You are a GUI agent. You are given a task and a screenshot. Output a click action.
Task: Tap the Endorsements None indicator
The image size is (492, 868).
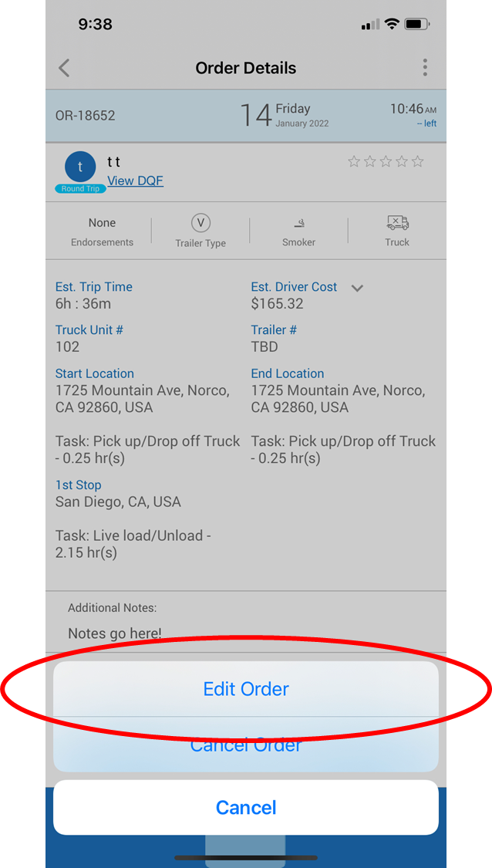(x=102, y=223)
